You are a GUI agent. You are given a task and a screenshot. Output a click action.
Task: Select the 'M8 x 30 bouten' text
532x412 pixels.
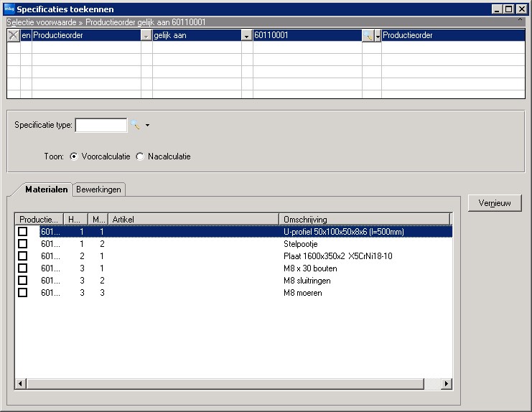pyautogui.click(x=310, y=268)
